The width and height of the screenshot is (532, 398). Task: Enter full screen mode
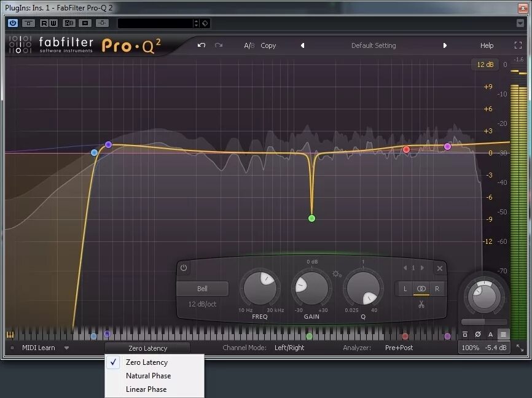coord(518,45)
